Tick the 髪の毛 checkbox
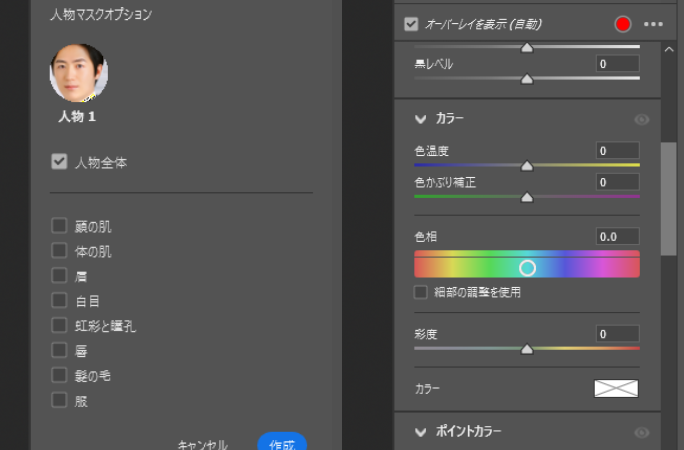This screenshot has width=684, height=450. tap(59, 375)
